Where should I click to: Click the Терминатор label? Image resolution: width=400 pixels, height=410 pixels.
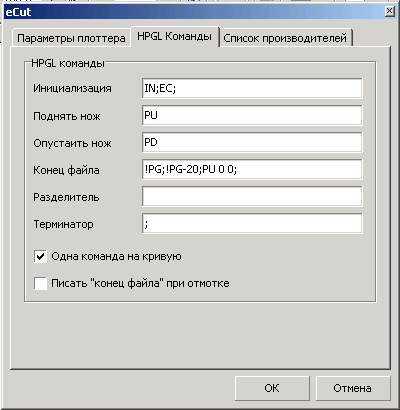[63, 224]
